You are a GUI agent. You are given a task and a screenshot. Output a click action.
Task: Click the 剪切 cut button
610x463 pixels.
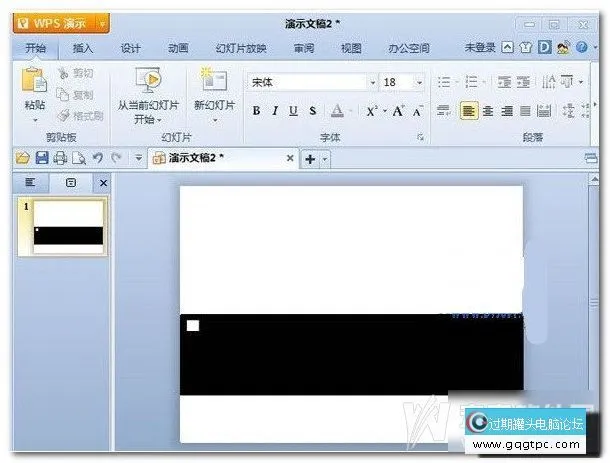tap(76, 73)
